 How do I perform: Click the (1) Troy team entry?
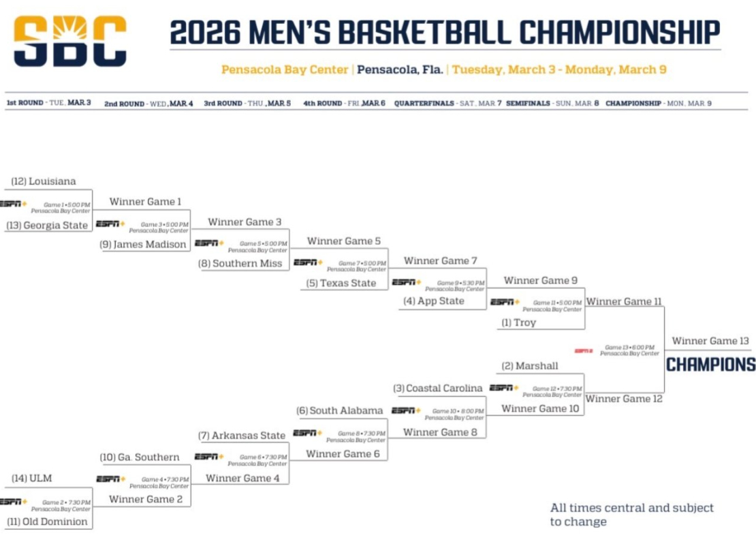519,322
